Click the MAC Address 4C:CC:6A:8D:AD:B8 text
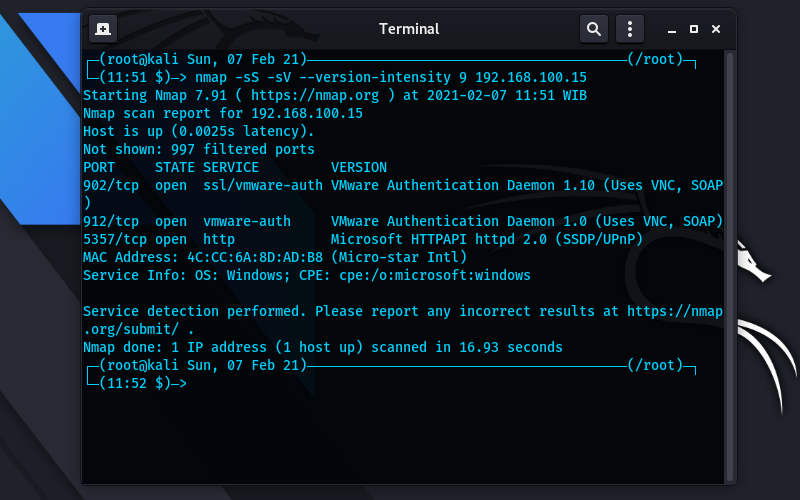Viewport: 800px width, 500px height. click(x=203, y=257)
